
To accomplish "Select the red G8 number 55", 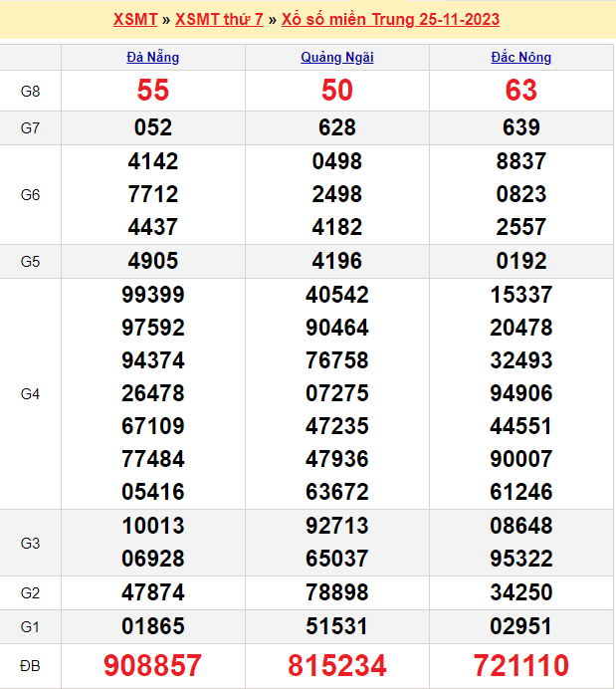I will pyautogui.click(x=153, y=91).
